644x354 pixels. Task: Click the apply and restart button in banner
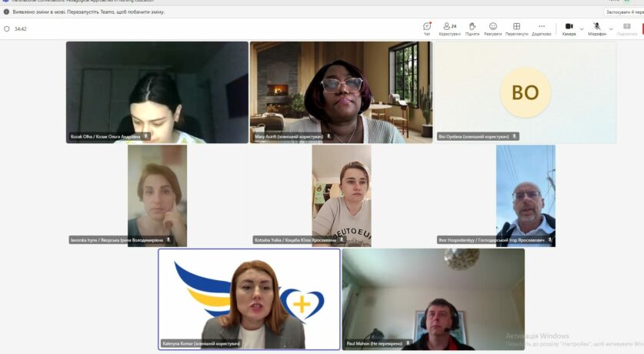tap(622, 12)
